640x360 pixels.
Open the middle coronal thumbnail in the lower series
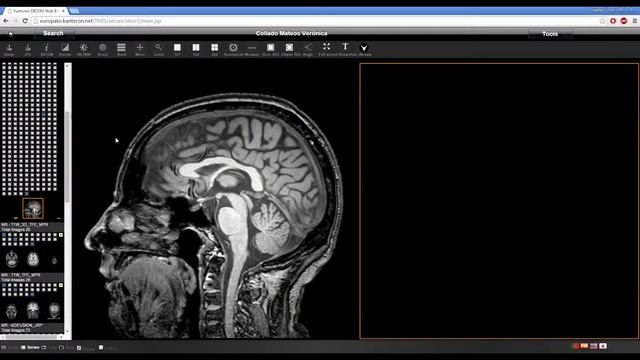point(33,311)
